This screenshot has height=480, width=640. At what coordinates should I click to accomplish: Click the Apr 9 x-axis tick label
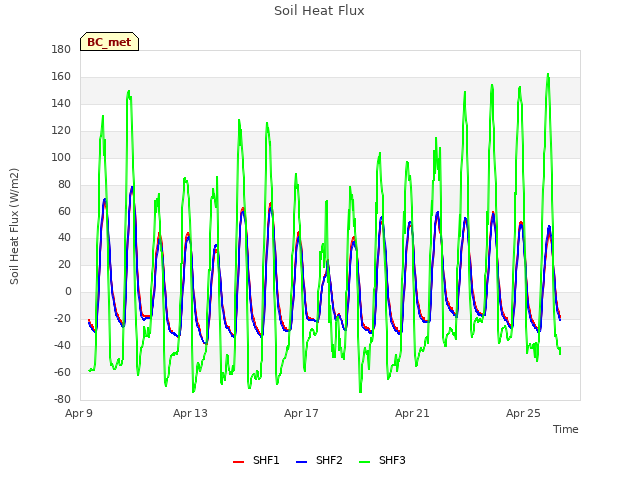point(79,413)
